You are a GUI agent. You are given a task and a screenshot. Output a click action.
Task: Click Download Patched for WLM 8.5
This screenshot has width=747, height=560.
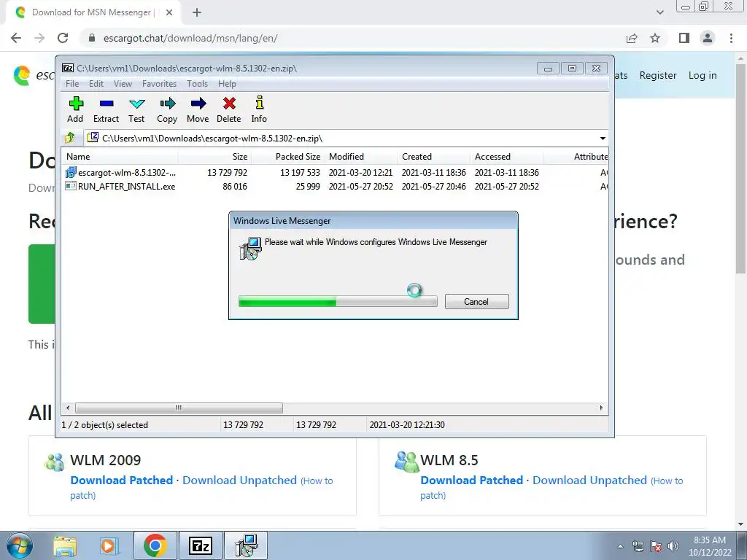click(x=472, y=480)
